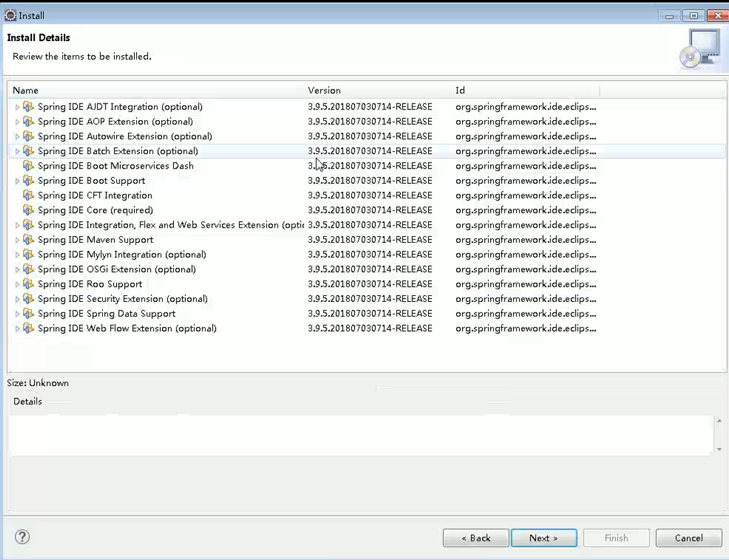Minimize the Install window
Viewport: 729px width, 560px height.
coord(669,16)
